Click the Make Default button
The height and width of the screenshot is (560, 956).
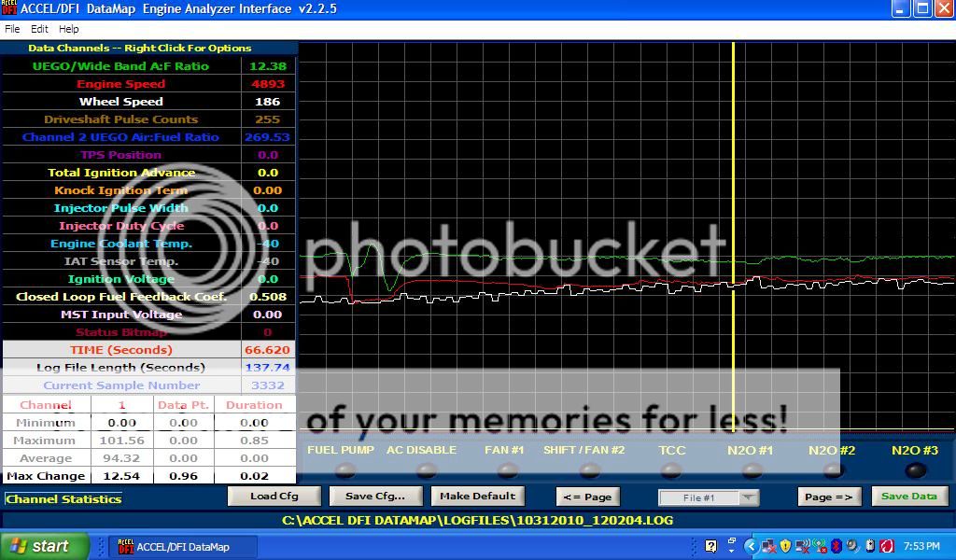[x=477, y=496]
